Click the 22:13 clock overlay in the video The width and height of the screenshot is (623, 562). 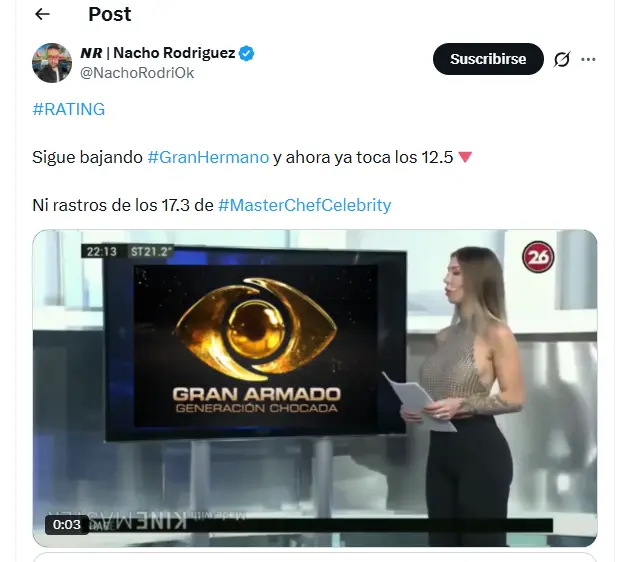pyautogui.click(x=102, y=252)
